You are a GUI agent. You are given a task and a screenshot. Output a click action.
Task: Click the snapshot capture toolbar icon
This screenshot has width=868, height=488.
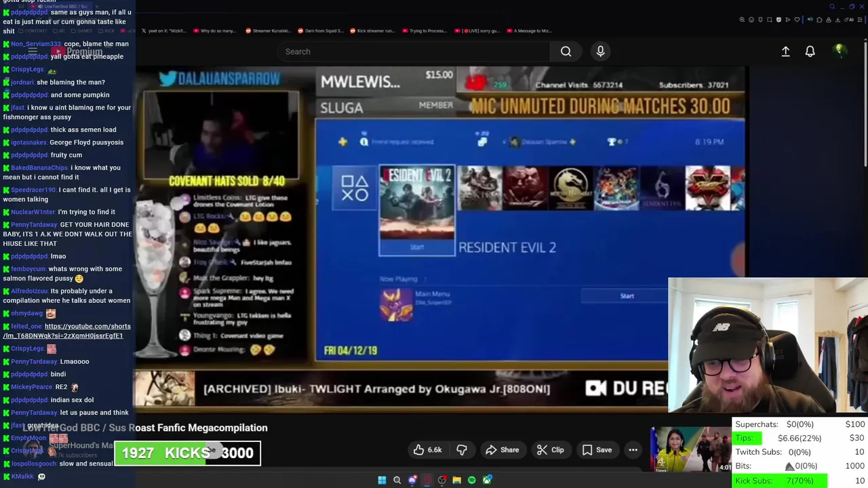(770, 20)
